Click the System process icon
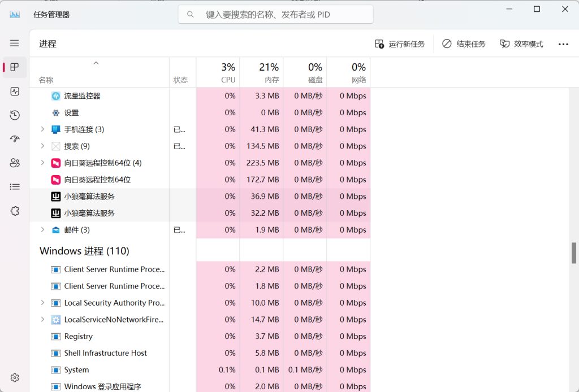Viewport: 579px width, 392px height. click(56, 370)
